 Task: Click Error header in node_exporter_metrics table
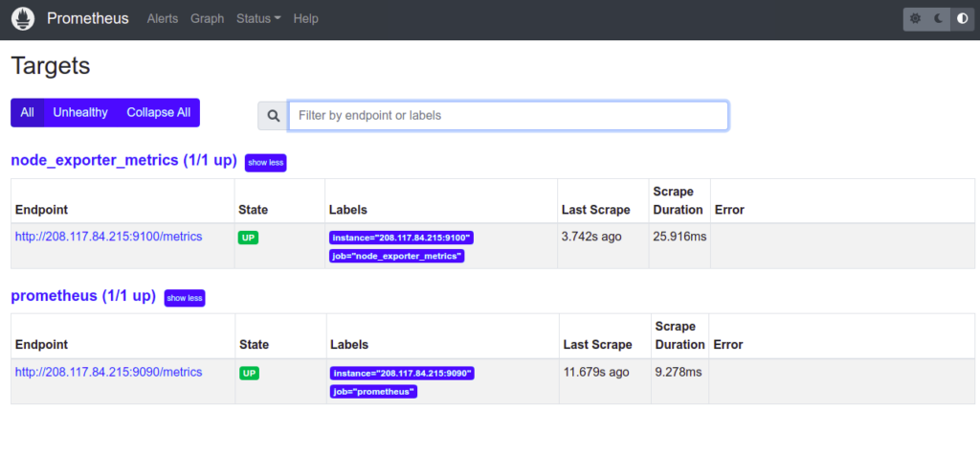[729, 210]
